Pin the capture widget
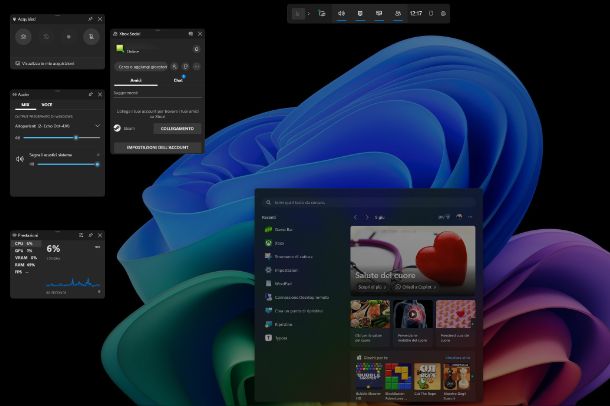 [x=90, y=19]
